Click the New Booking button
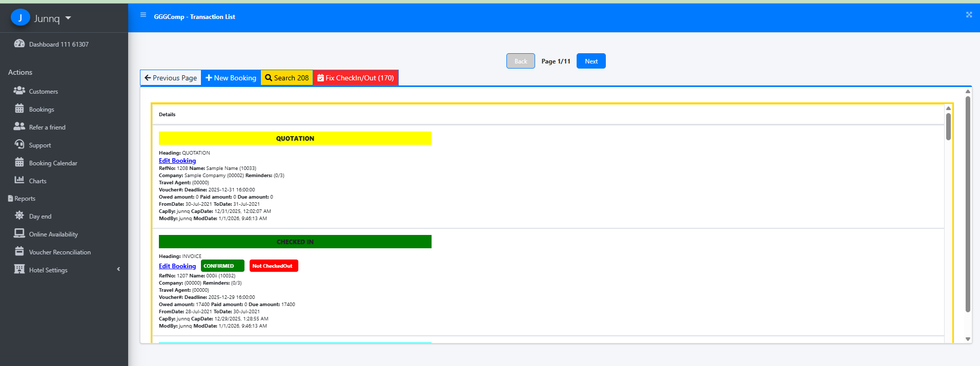Image resolution: width=980 pixels, height=366 pixels. click(231, 78)
